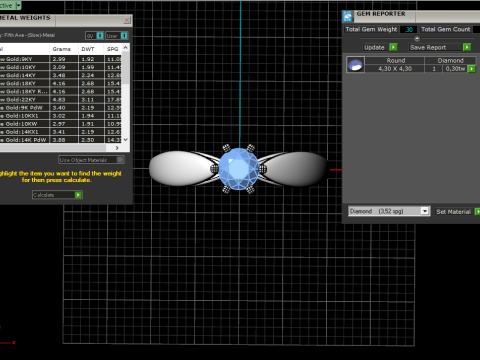Click the green arrow beside Save Report
This screenshot has width=480, height=360.
click(467, 47)
